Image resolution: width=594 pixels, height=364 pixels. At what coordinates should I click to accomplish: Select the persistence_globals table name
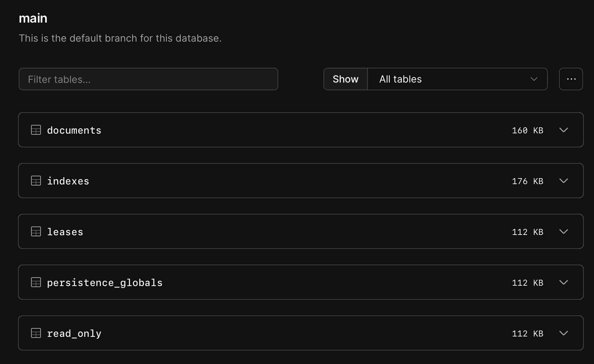click(x=105, y=283)
